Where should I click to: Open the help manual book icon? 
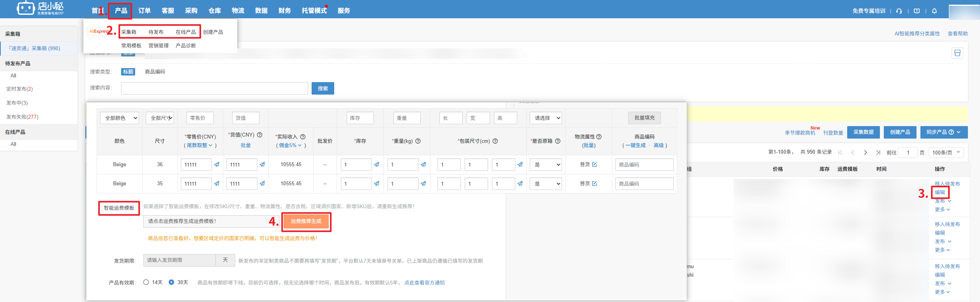click(917, 11)
